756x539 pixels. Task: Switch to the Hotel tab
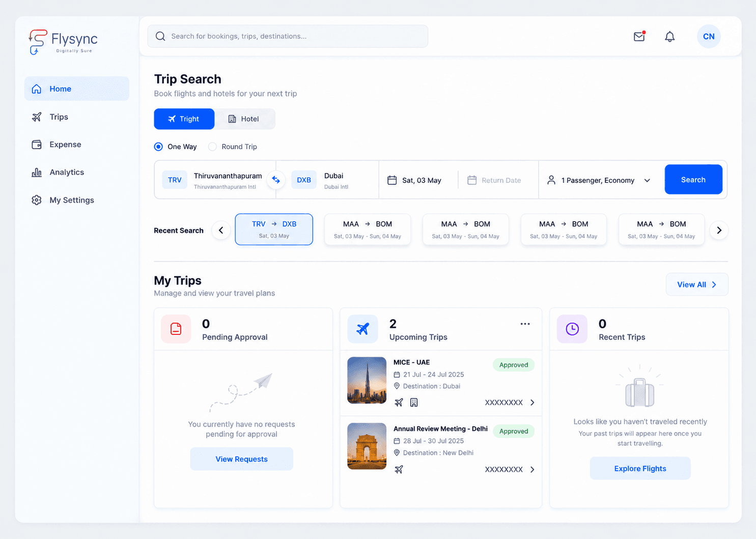pyautogui.click(x=245, y=119)
